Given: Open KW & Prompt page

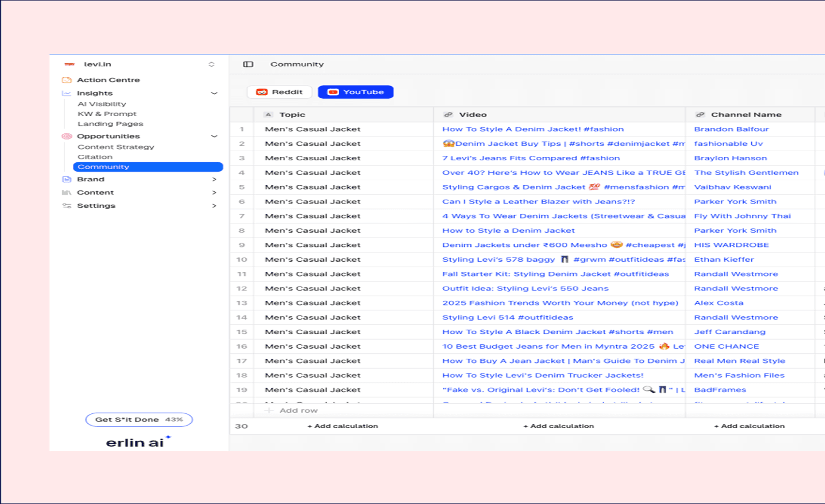Looking at the screenshot, I should (107, 114).
